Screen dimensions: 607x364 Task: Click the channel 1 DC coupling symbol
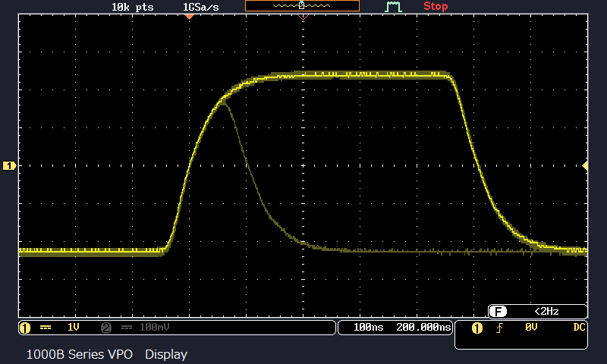point(46,328)
